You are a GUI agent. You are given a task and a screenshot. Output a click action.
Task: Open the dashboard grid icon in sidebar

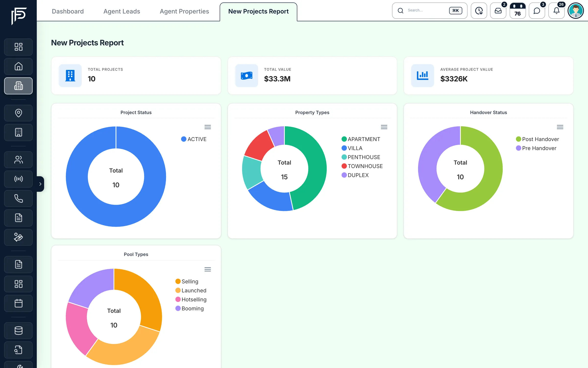click(18, 47)
